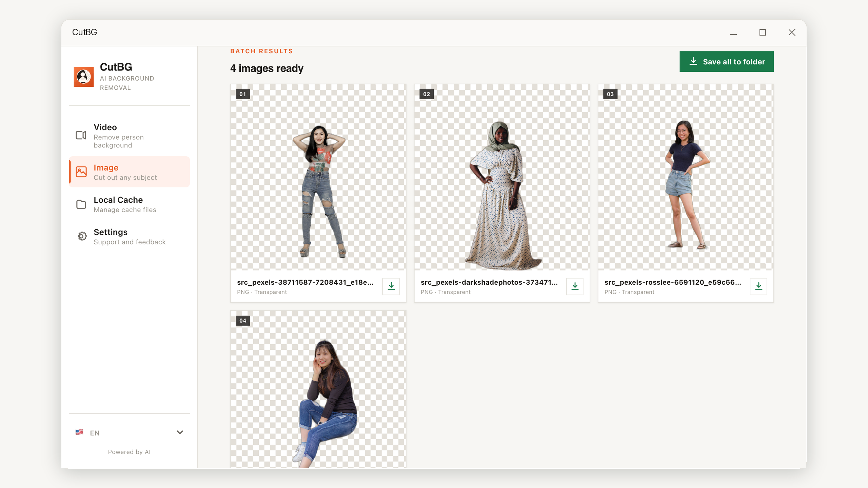The height and width of the screenshot is (488, 868).
Task: Open result thumbnail 02 woman in dress
Action: (x=502, y=177)
